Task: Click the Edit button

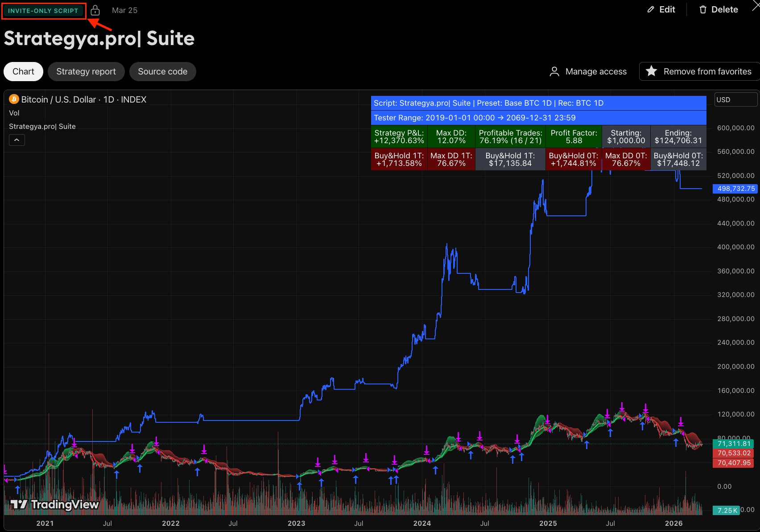Action: (x=661, y=9)
